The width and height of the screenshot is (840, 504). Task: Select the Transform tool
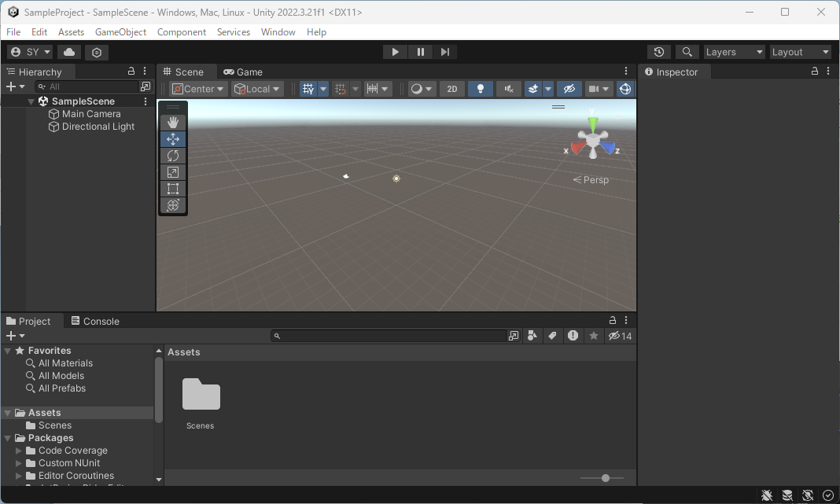(172, 205)
